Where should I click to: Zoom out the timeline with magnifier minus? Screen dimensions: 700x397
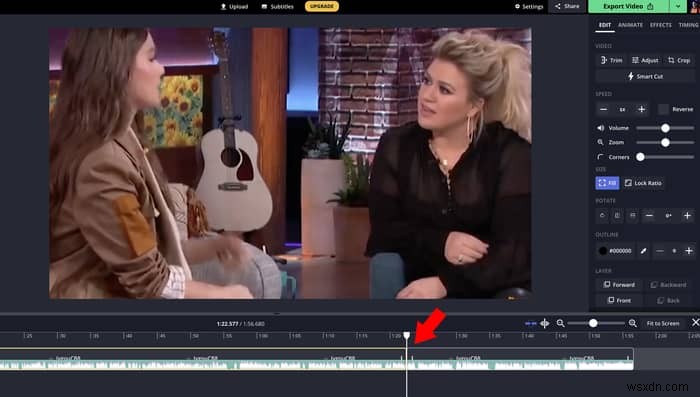[561, 323]
